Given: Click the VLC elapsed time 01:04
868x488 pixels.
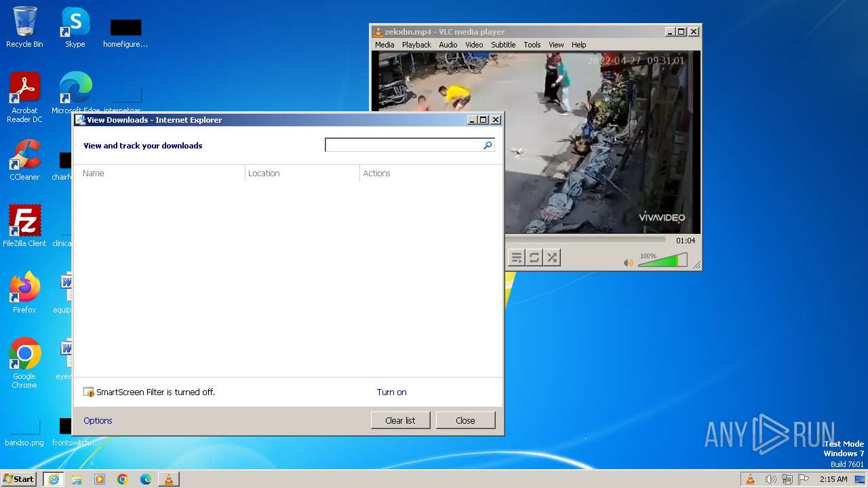Looking at the screenshot, I should [686, 241].
